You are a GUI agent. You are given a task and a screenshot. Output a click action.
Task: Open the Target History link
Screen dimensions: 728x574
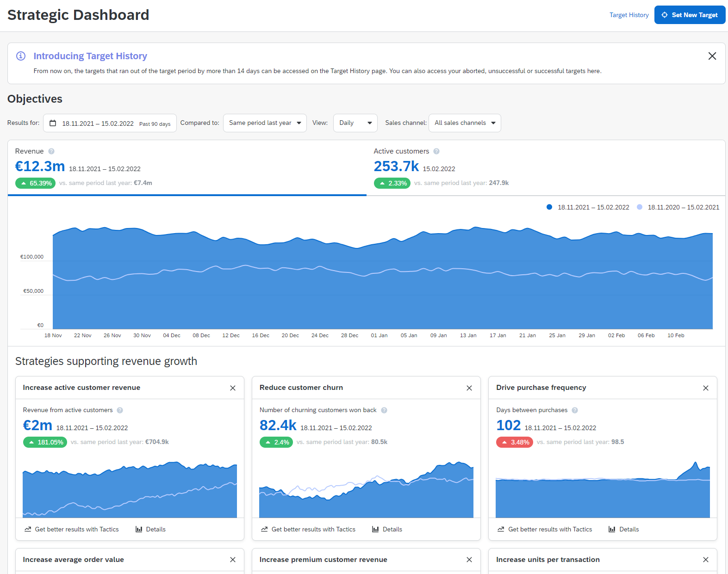tap(629, 15)
